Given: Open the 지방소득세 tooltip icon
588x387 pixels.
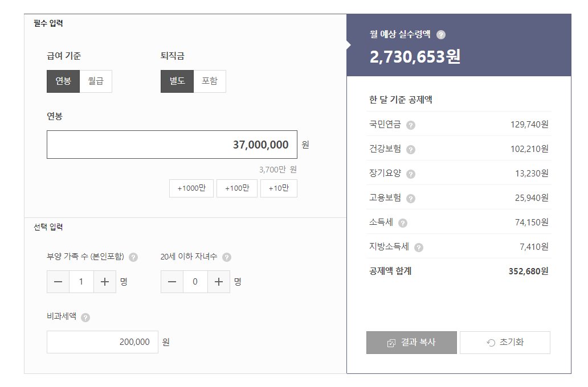Looking at the screenshot, I should [x=420, y=246].
